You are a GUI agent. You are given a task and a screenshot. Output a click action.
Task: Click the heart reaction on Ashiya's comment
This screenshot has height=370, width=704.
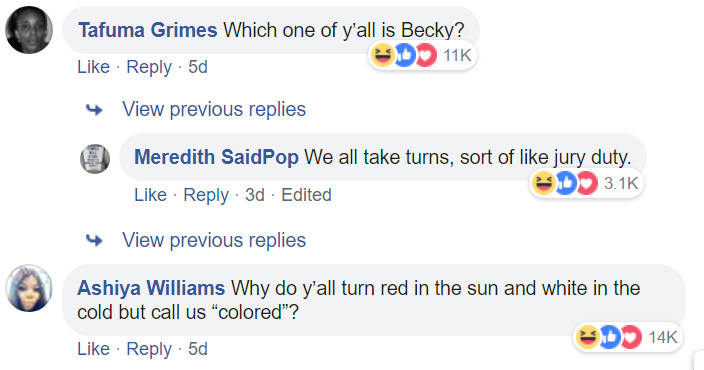tap(631, 337)
